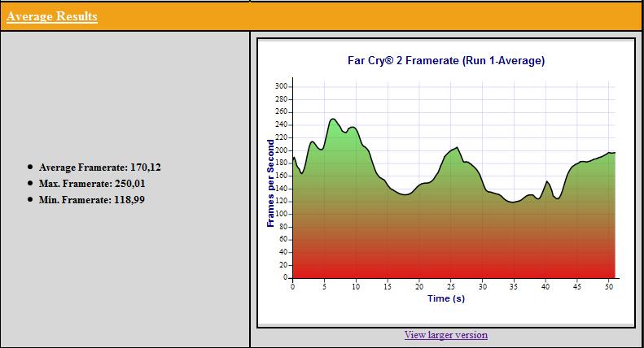Click the Time (s) axis label
Image resolution: width=644 pixels, height=348 pixels.
[x=446, y=298]
